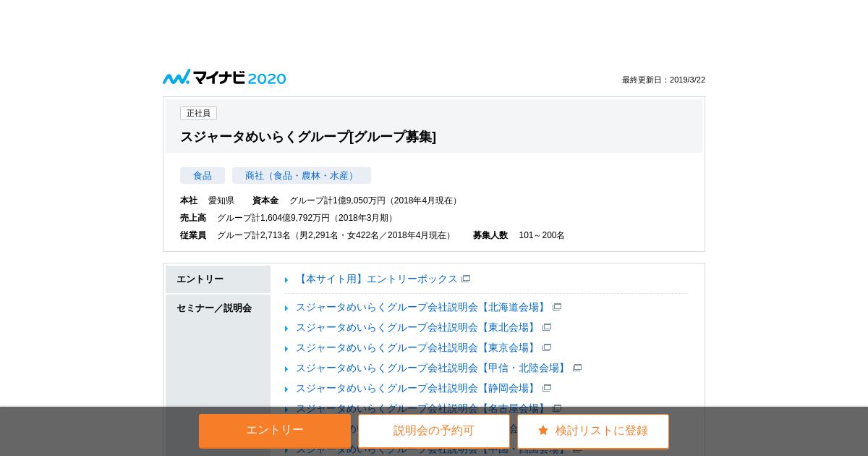Click 募集人数 value 101～200名
This screenshot has height=456, width=868.
(x=542, y=235)
